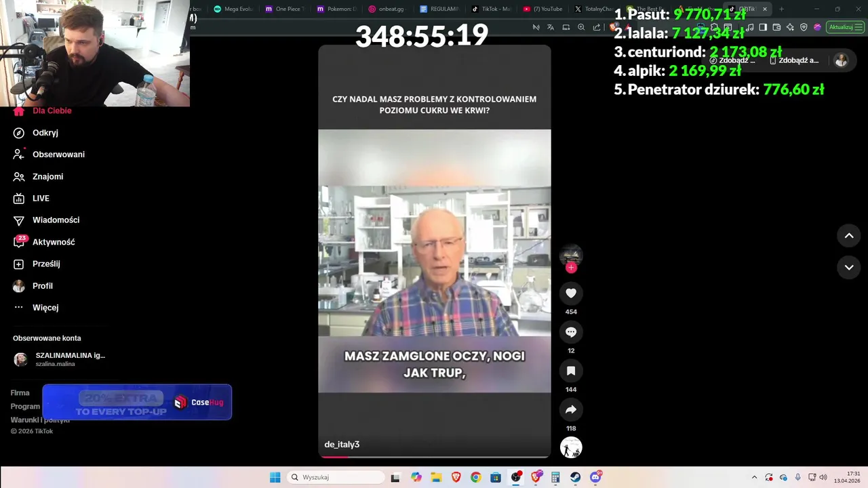Open the Windows Start menu
This screenshot has height=488, width=868.
click(x=275, y=477)
